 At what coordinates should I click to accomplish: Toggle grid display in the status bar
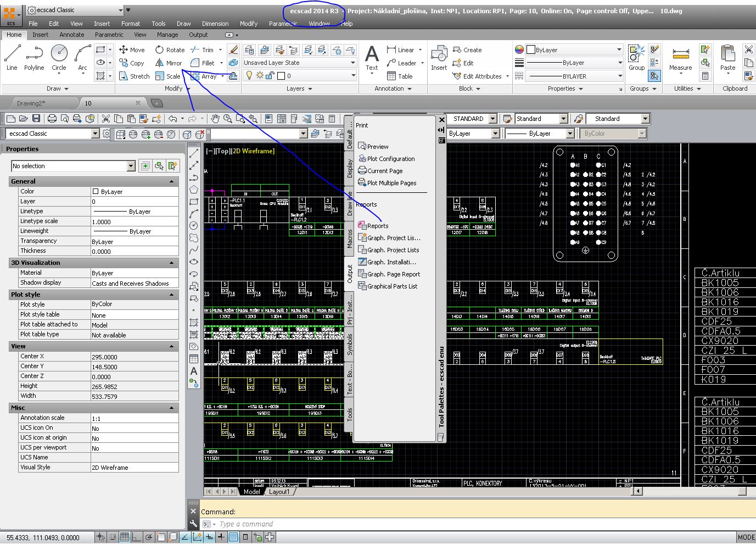coord(125,537)
